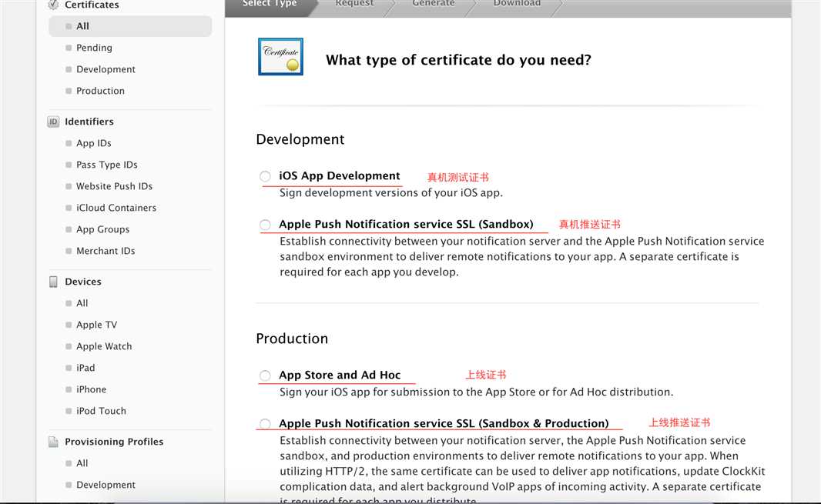Open iCloud Containers identifiers

116,208
